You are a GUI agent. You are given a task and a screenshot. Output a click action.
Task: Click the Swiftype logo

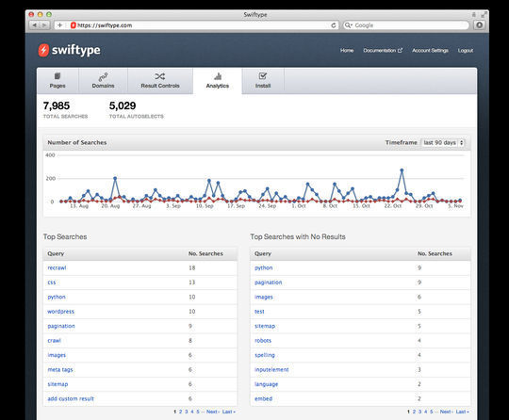[x=69, y=50]
